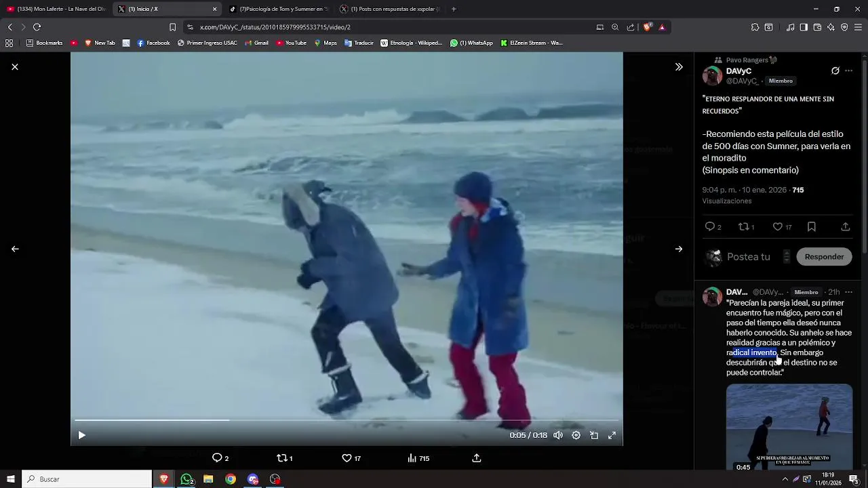Open the Bookmarks folder in bookmarks bar

(x=44, y=43)
